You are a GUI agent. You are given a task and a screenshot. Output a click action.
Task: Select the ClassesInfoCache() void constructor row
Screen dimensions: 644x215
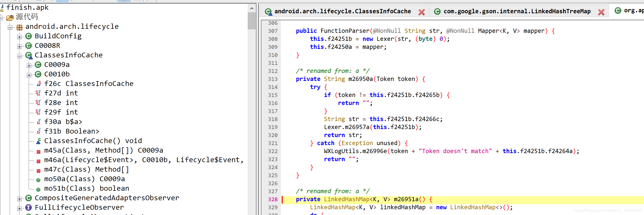click(93, 141)
